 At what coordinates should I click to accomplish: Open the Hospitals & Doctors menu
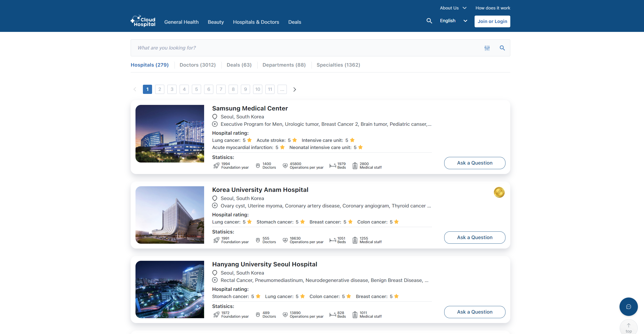tap(256, 22)
